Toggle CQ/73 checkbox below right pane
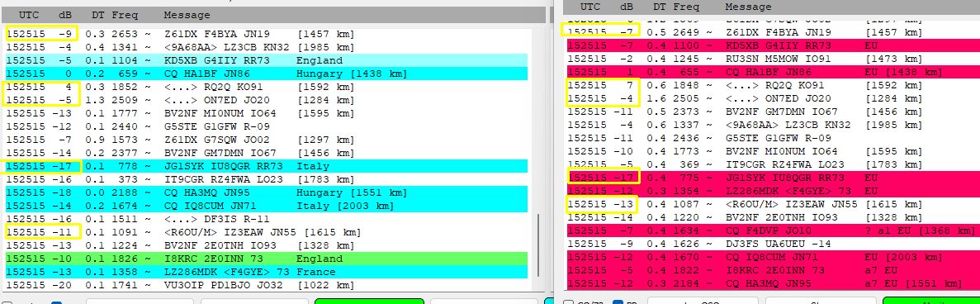The width and height of the screenshot is (980, 304). (569, 302)
